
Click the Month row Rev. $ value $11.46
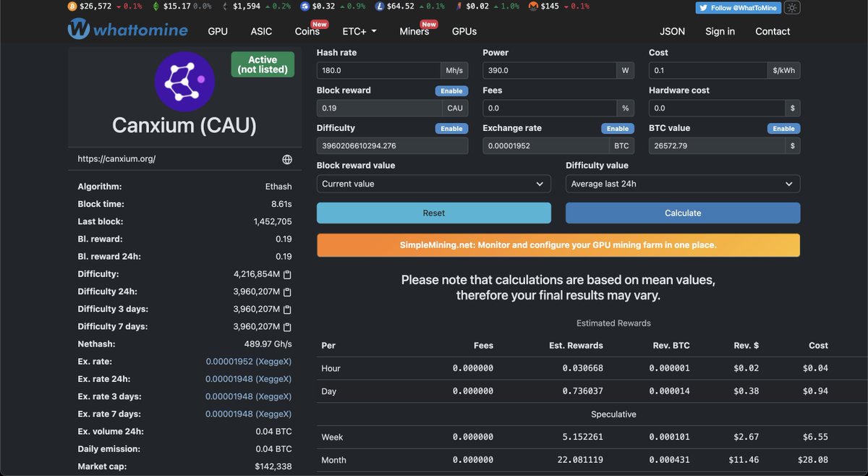click(745, 460)
